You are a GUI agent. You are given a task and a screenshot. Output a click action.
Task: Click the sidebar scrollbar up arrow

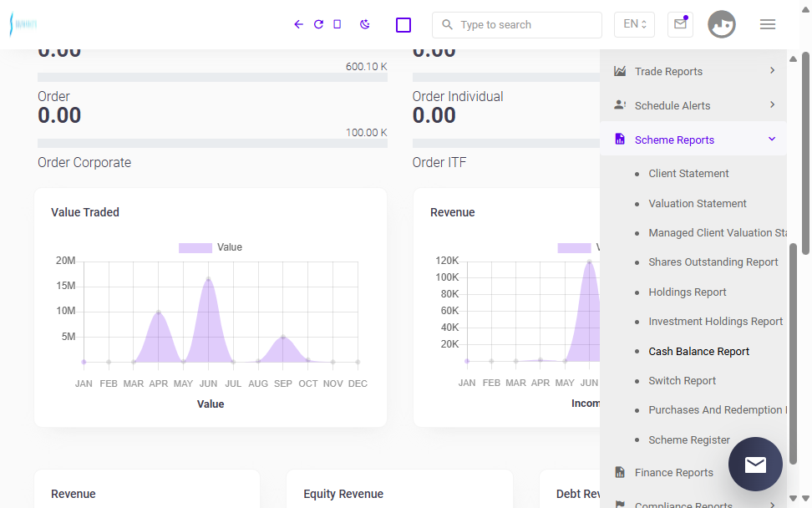click(x=793, y=59)
